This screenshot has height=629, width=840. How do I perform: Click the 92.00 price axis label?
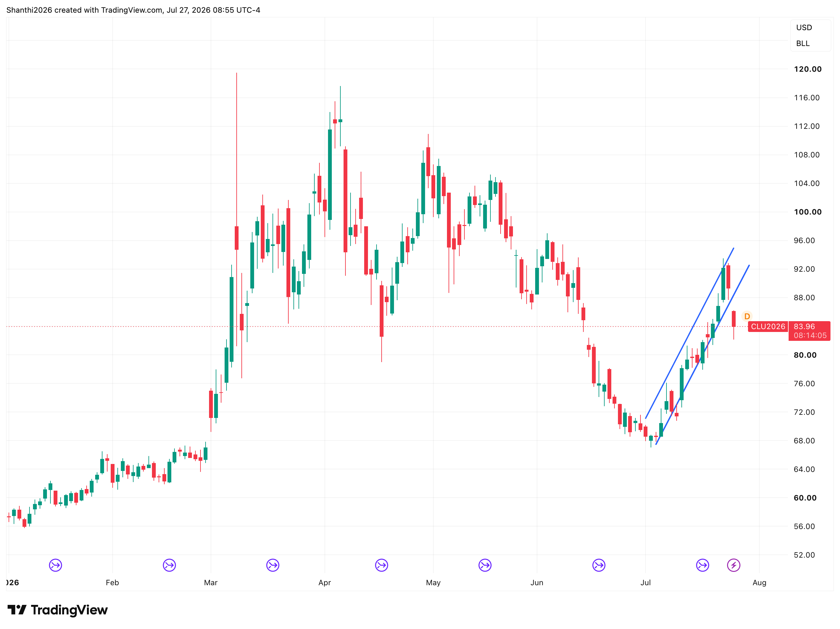(804, 269)
